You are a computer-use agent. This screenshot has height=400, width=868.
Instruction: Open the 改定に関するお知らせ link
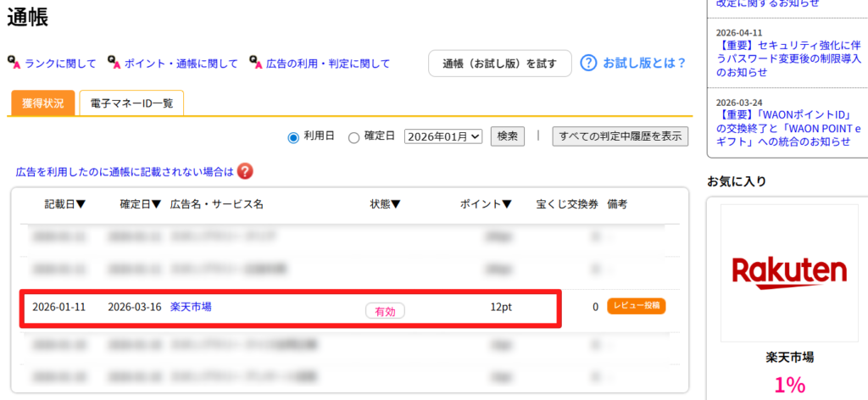point(767,3)
